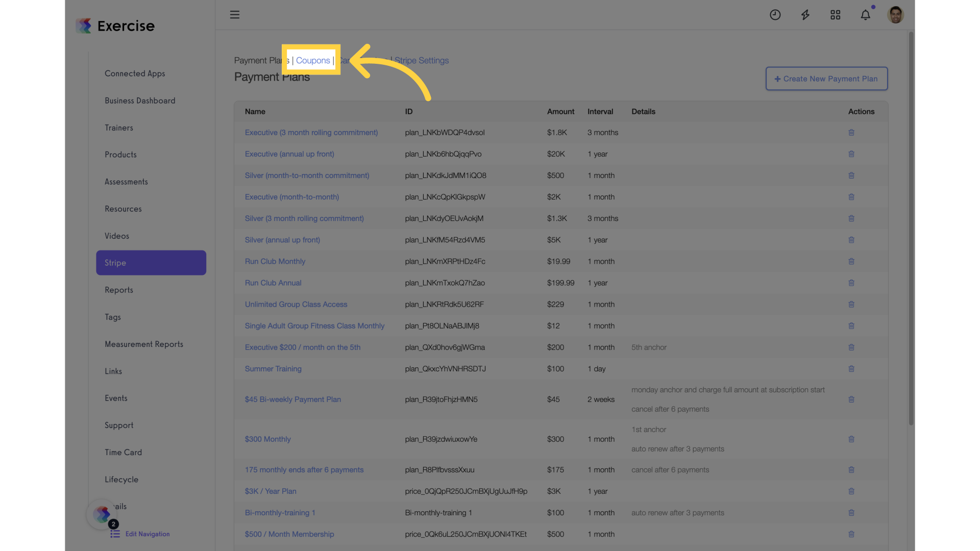Open the clock history icon
The width and height of the screenshot is (980, 551).
(775, 15)
